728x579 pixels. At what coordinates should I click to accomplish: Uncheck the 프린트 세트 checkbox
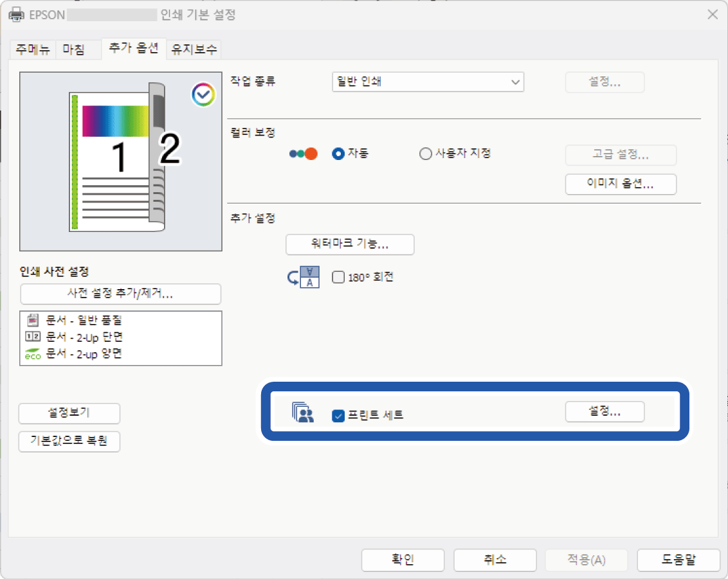338,416
